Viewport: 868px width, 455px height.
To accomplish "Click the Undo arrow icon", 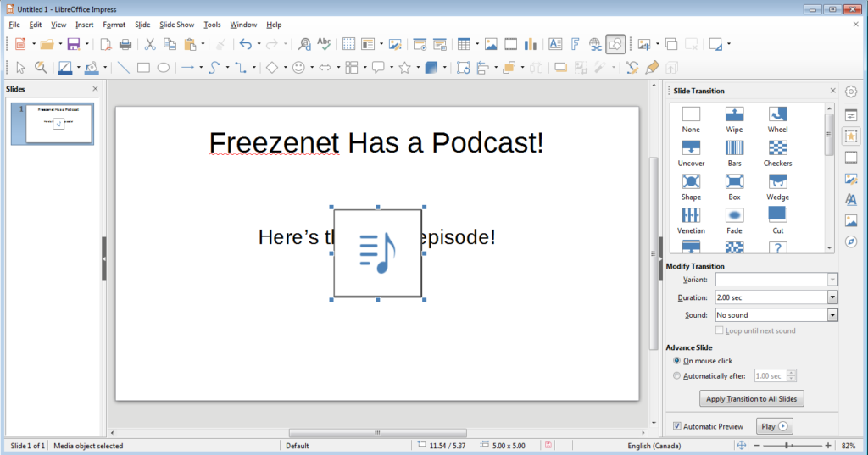I will click(246, 44).
